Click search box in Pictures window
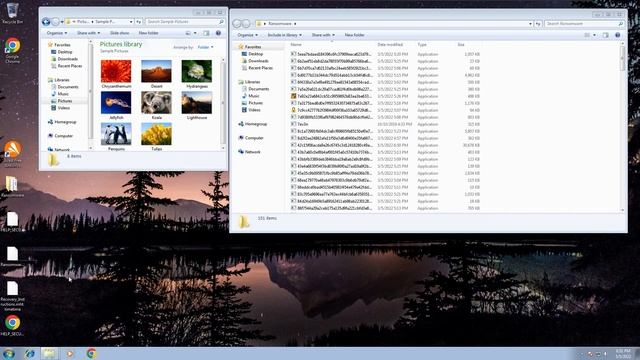 click(x=185, y=22)
